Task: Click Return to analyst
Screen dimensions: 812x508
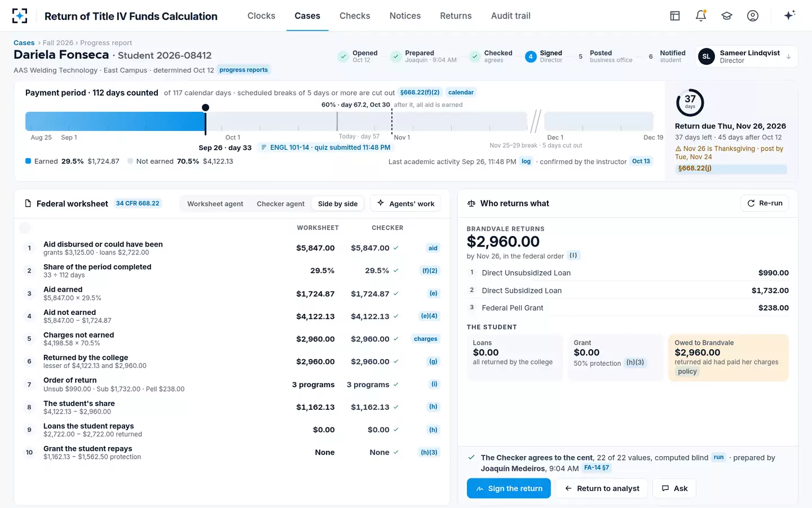Action: [x=602, y=488]
